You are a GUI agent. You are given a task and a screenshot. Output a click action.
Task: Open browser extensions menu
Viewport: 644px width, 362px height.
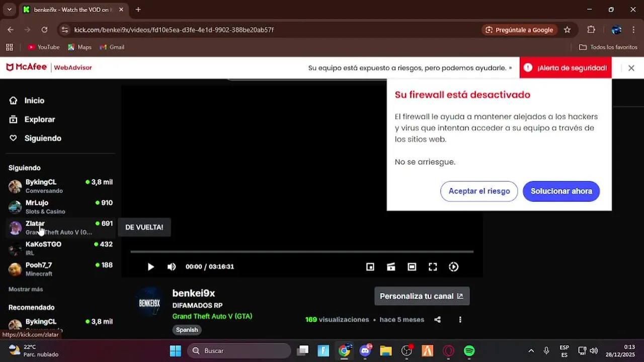591,30
